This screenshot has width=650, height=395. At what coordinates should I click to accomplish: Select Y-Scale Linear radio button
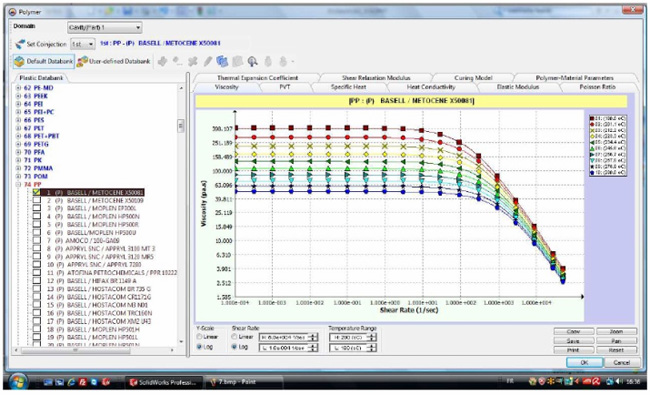point(199,337)
